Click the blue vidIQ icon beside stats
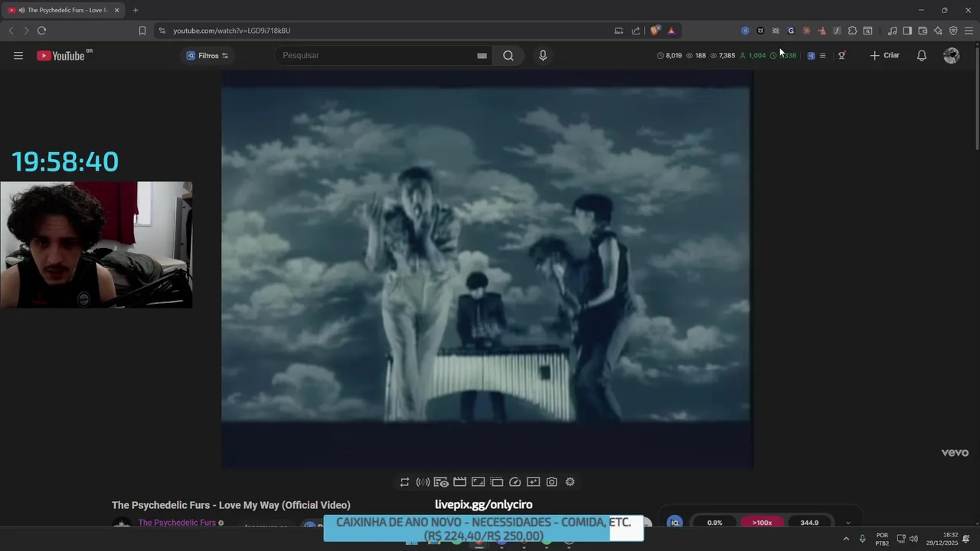 pos(811,55)
